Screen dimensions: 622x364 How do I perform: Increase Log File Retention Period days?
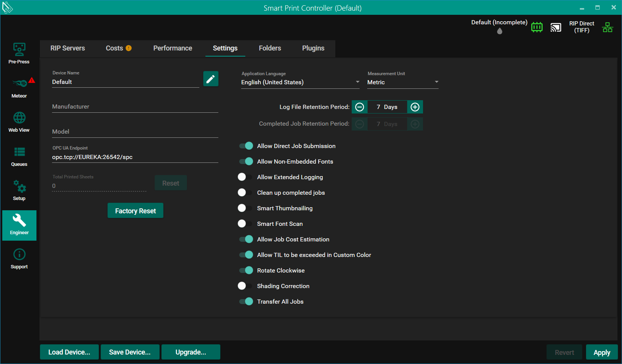pyautogui.click(x=415, y=107)
